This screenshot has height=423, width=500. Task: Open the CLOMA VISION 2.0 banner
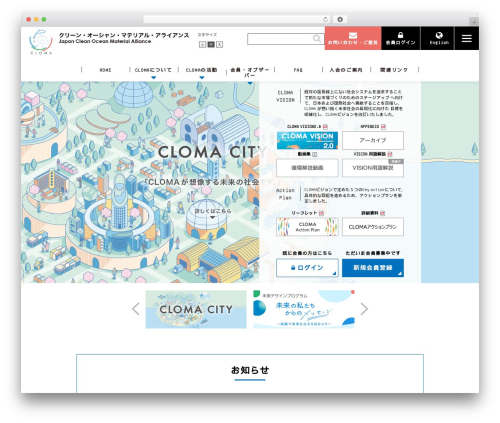pos(307,140)
